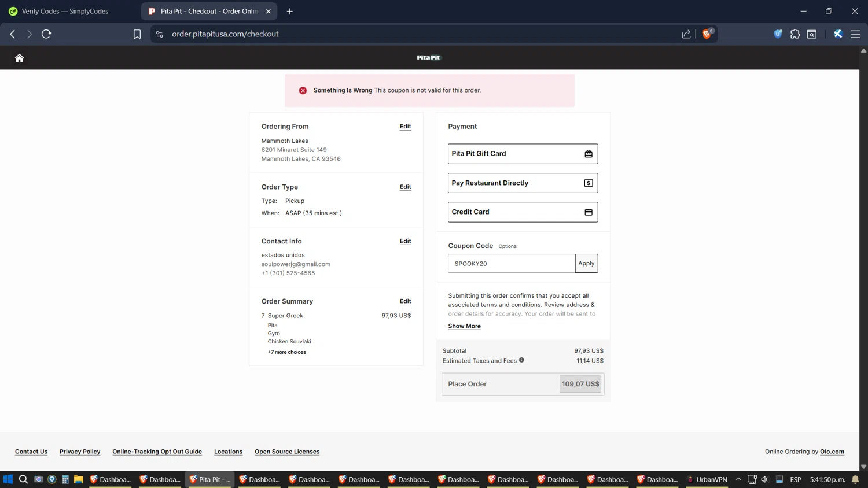Viewport: 868px width, 488px height.
Task: Open the Locations footer link
Action: coord(228,452)
